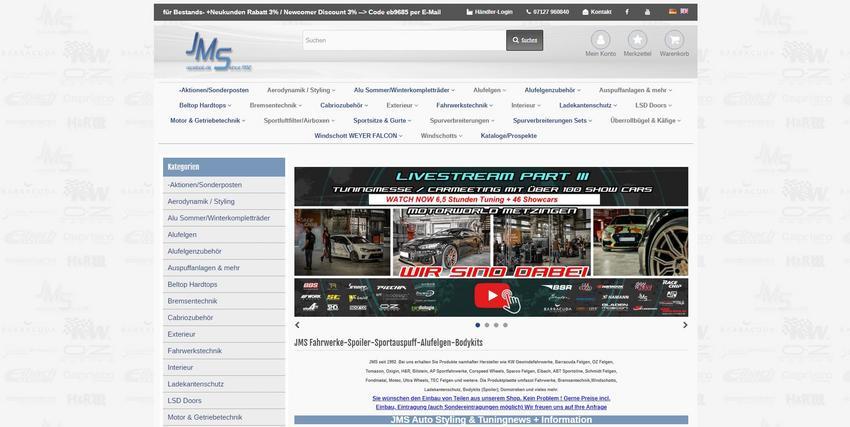Open the YouTube icon in top bar
The image size is (850, 427).
pyautogui.click(x=647, y=12)
